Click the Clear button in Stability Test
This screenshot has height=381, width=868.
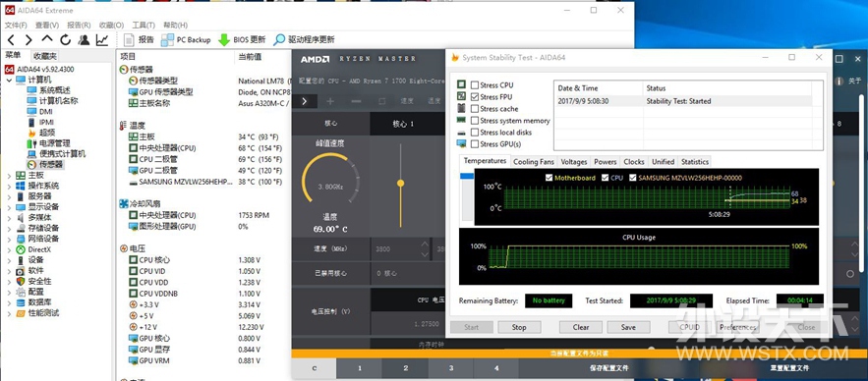[581, 327]
